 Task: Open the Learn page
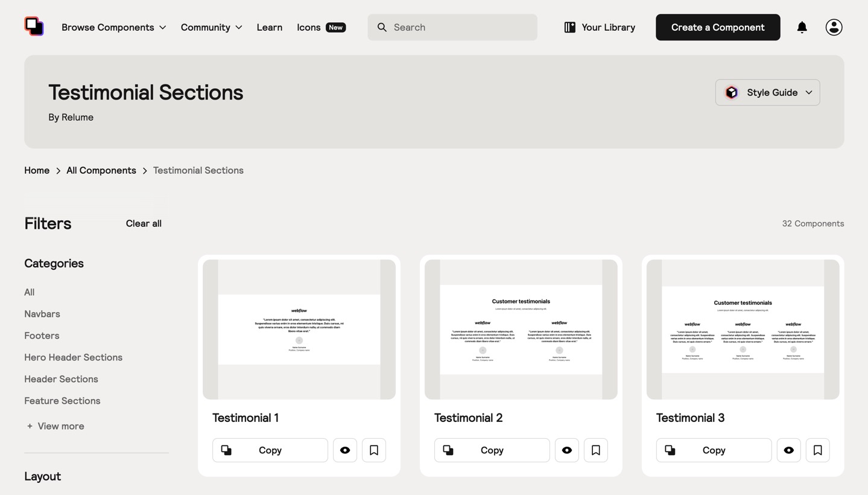[270, 27]
